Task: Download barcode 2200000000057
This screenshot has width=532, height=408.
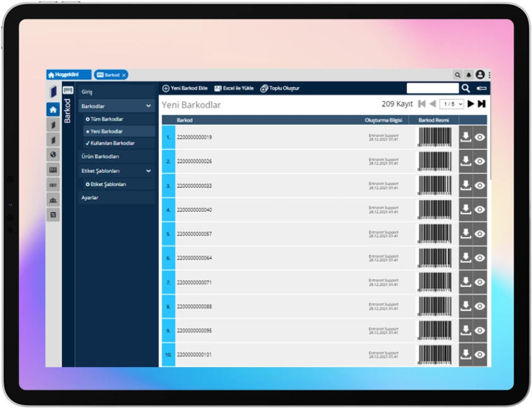Action: click(466, 233)
